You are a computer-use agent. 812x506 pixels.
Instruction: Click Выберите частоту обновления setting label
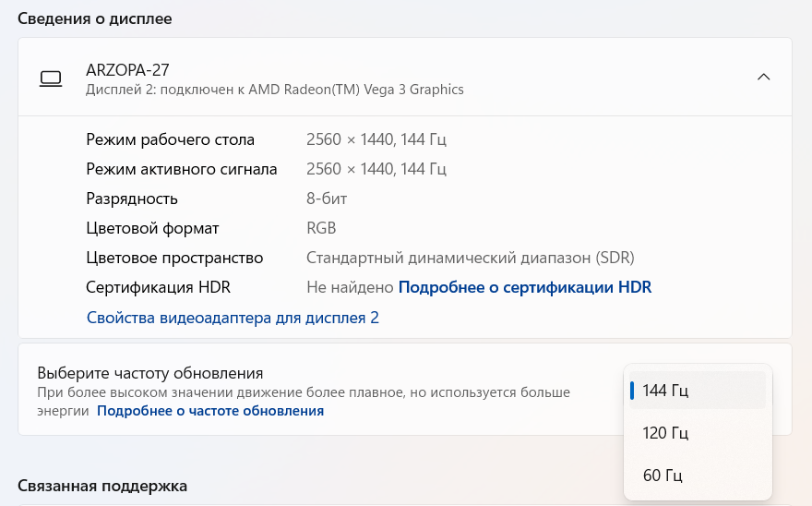point(150,373)
